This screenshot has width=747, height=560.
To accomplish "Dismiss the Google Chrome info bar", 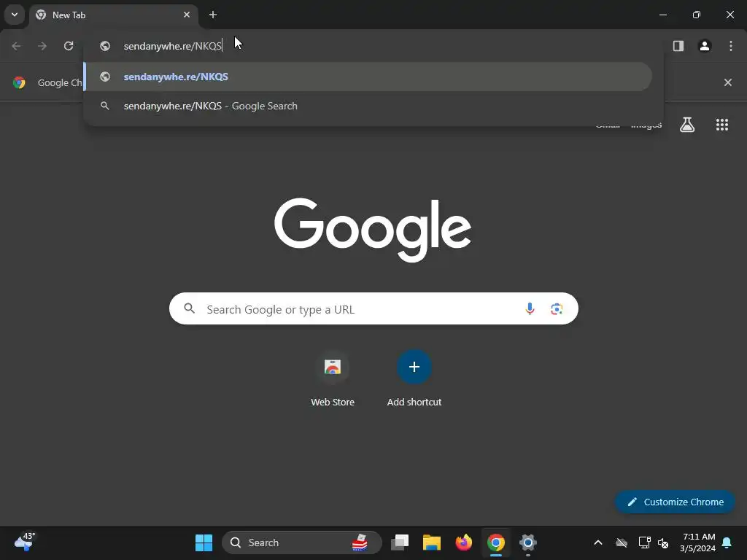I will [x=728, y=82].
